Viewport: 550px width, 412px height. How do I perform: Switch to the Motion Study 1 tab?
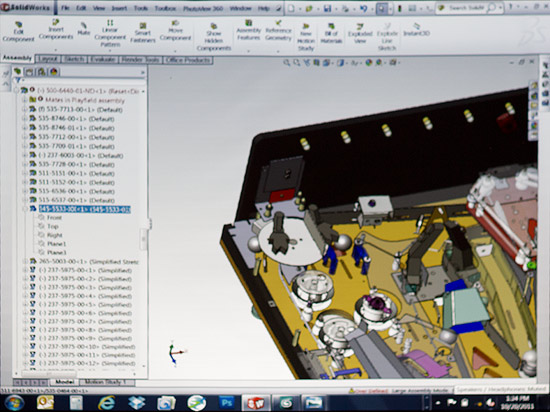coord(105,382)
